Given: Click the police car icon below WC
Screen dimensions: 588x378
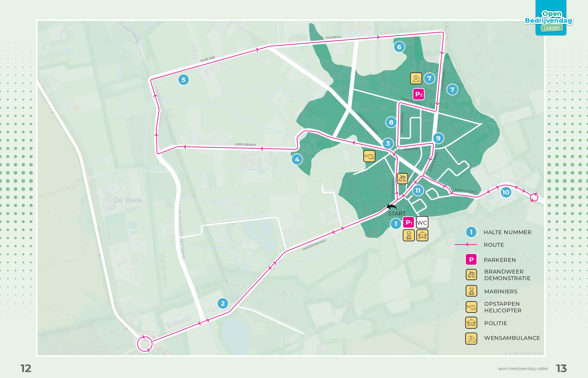Looking at the screenshot, I should (x=422, y=235).
